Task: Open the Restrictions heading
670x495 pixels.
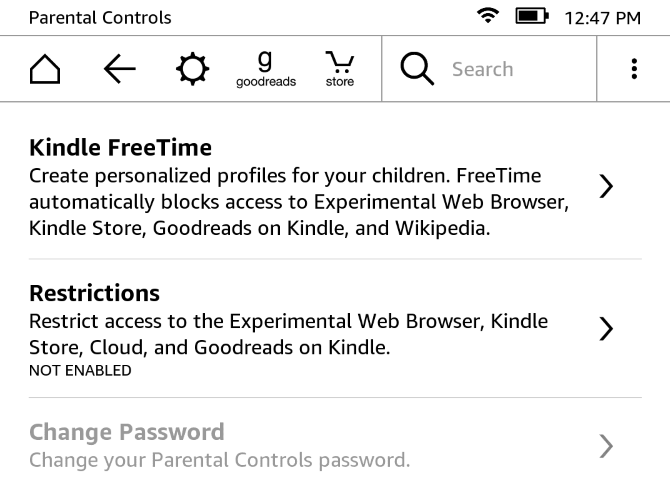Action: click(94, 293)
